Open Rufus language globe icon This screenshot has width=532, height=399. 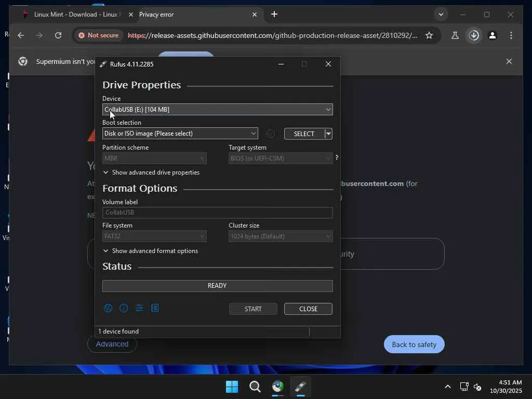coord(108,308)
